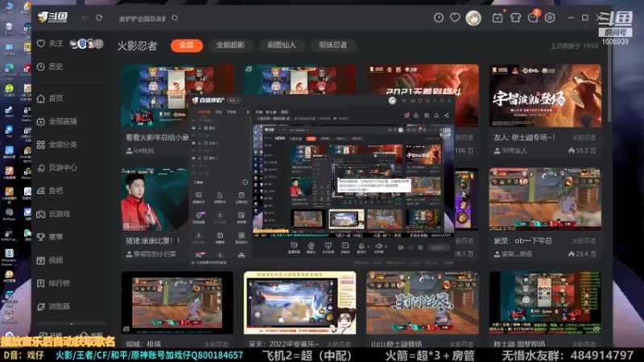Toggle eye visibility for 文本 1 layer
The image size is (644, 362).
[193, 143]
